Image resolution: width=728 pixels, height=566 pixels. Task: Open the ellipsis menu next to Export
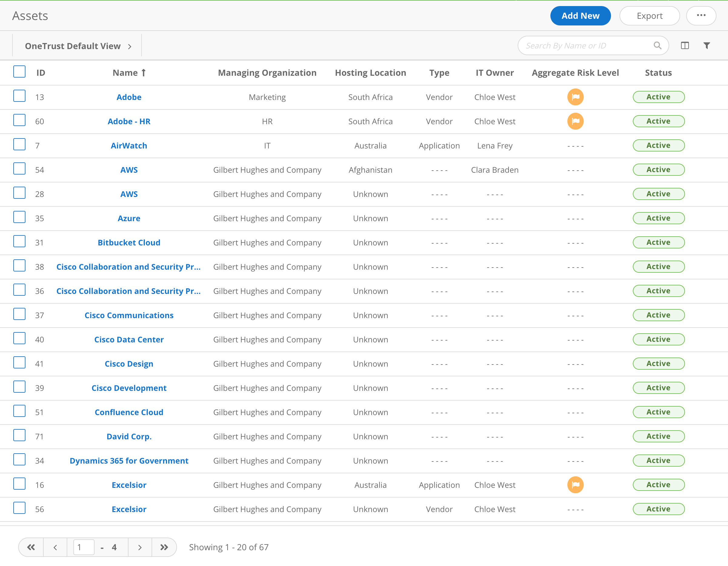(x=701, y=15)
